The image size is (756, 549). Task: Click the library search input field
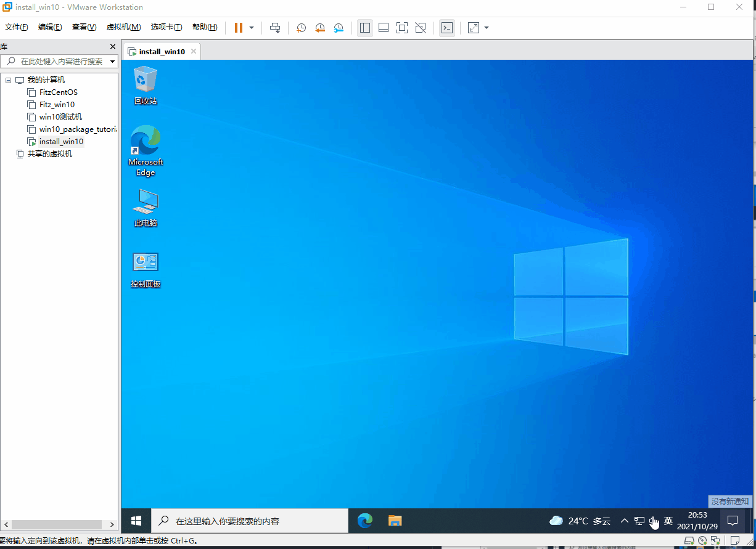pyautogui.click(x=62, y=62)
